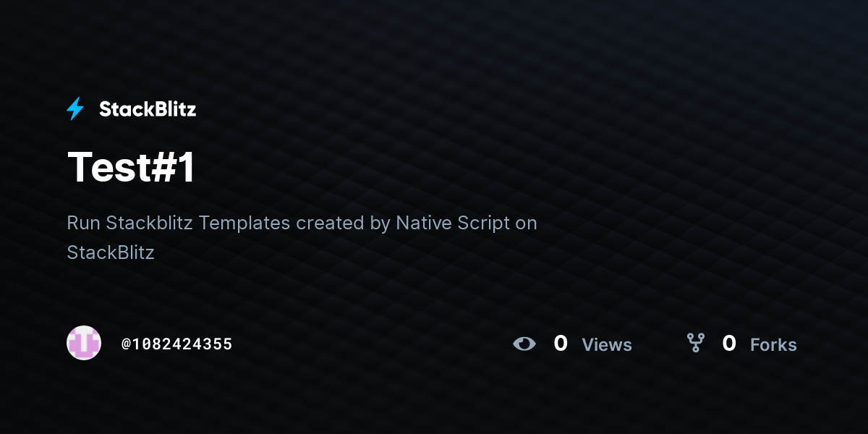Open the @1082424355 username
The height and width of the screenshot is (434, 868).
[x=176, y=344]
